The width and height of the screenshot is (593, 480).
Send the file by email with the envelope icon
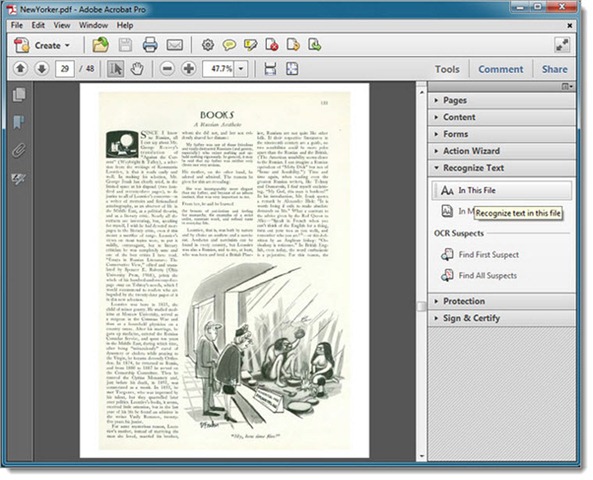175,45
